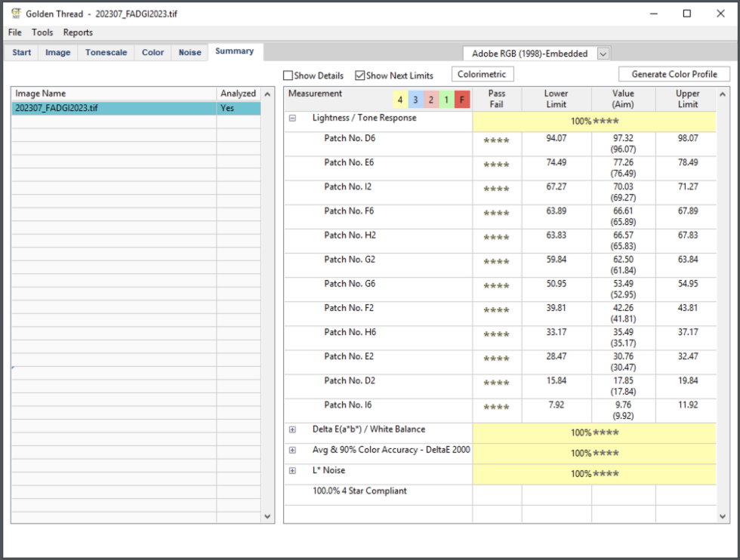The image size is (740, 560).
Task: Click the Colorimetric button
Action: pos(483,74)
